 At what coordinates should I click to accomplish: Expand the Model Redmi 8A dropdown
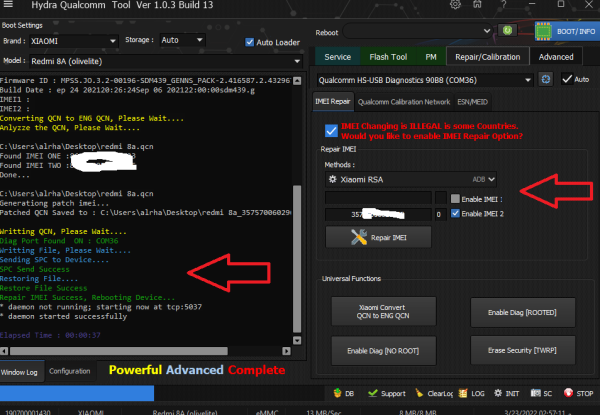point(166,61)
